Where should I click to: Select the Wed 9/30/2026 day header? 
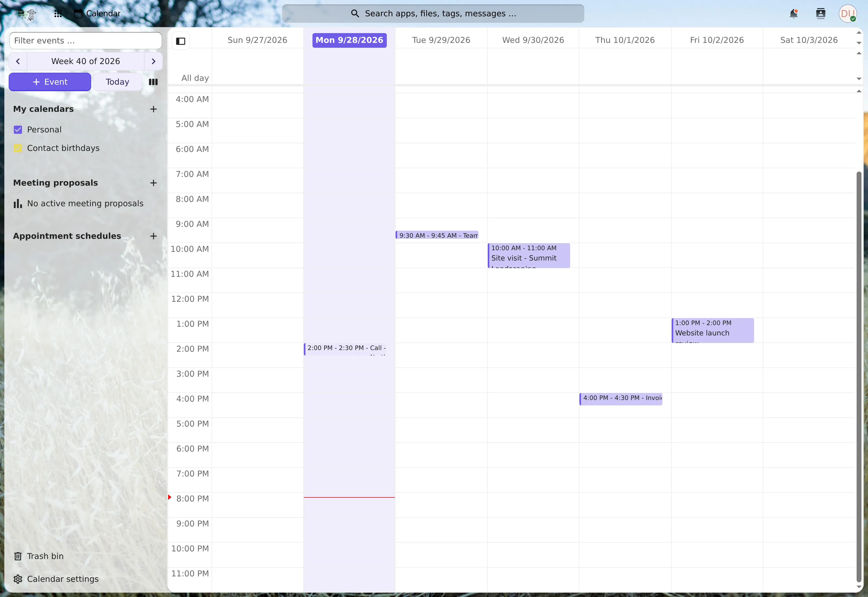tap(533, 40)
